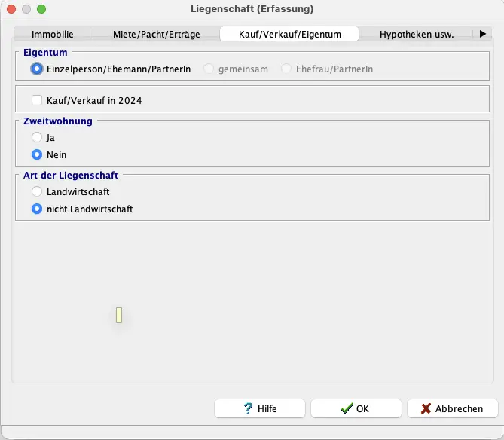Enable Kauf/Verkauf in 2024 checkbox
Viewport: 504px width, 440px height.
pyautogui.click(x=37, y=99)
